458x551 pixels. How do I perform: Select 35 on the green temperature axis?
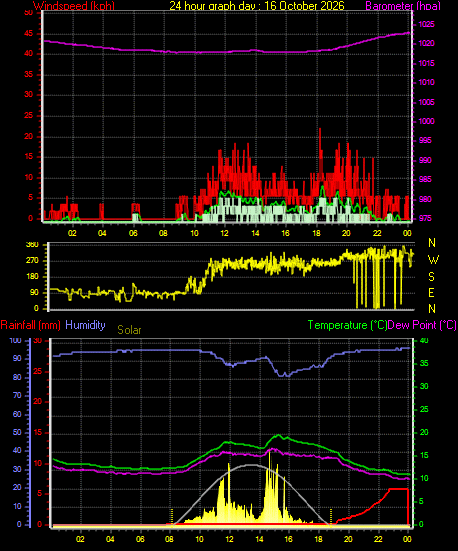tap(424, 363)
